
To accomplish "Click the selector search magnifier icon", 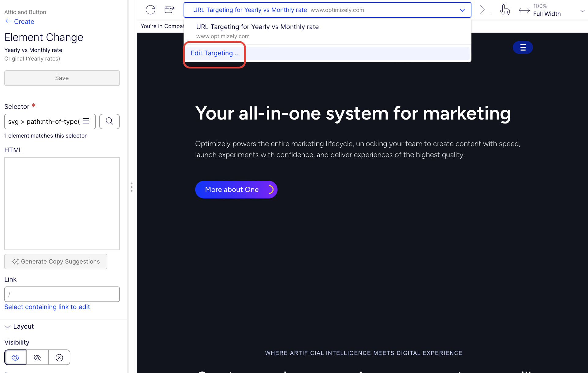I will pyautogui.click(x=109, y=121).
